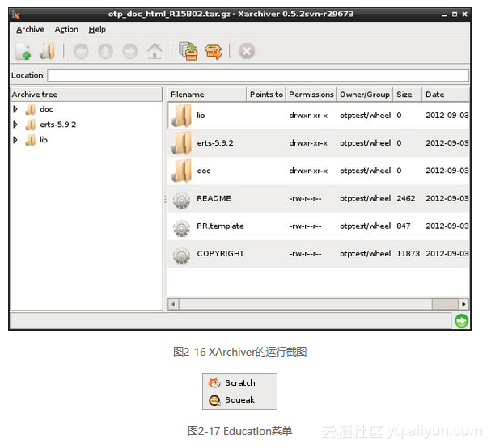491x448 pixels.
Task: Launch Scratch from Education menu
Action: [x=240, y=382]
